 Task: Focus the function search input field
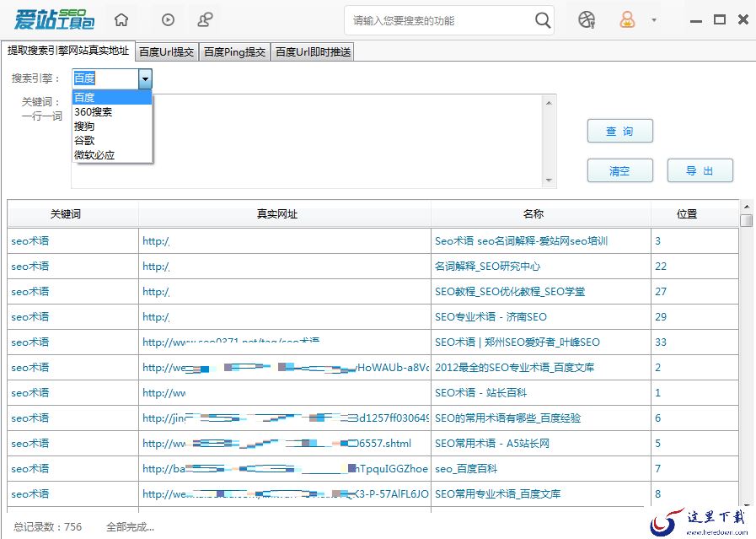(439, 20)
